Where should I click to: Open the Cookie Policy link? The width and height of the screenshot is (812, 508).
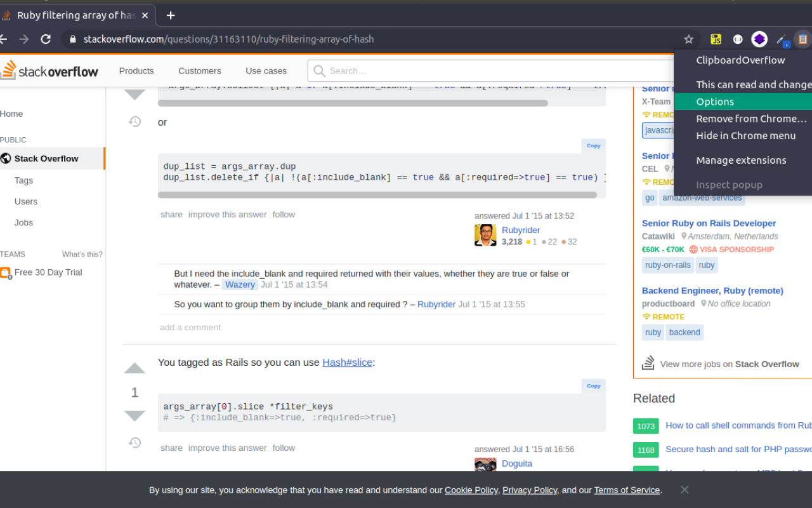point(471,490)
